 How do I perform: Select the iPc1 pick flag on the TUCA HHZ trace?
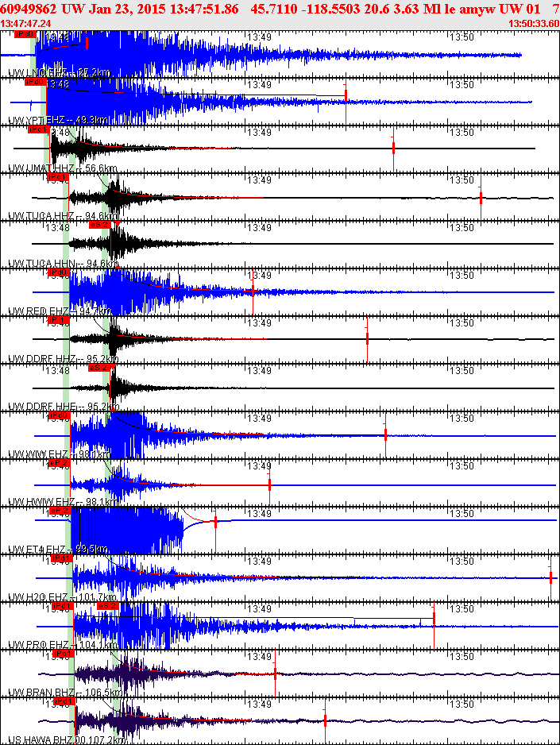point(58,177)
